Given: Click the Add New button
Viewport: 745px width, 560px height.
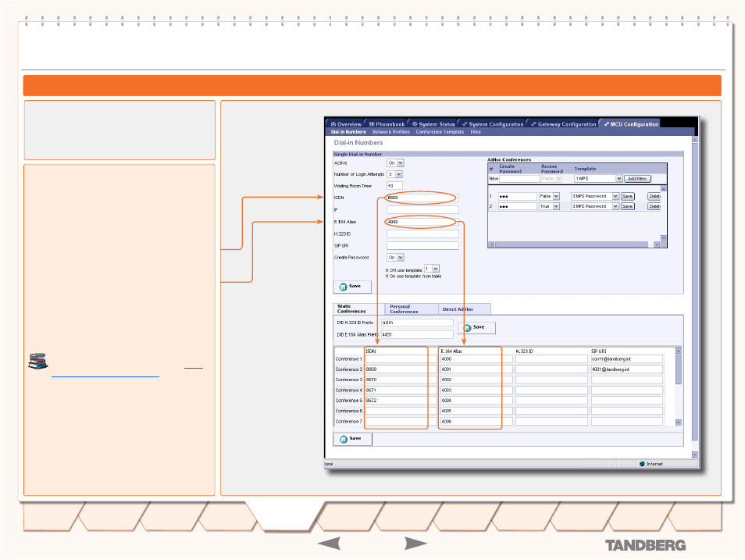Looking at the screenshot, I should click(637, 179).
